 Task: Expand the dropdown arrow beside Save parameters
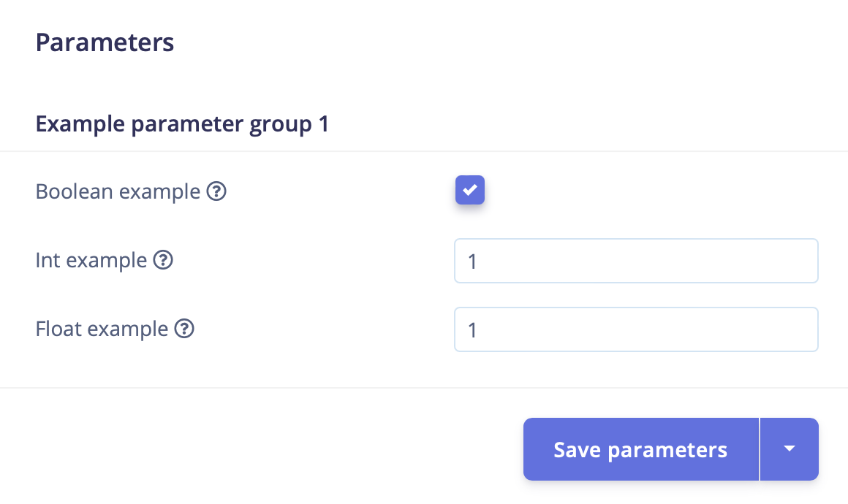(x=789, y=449)
